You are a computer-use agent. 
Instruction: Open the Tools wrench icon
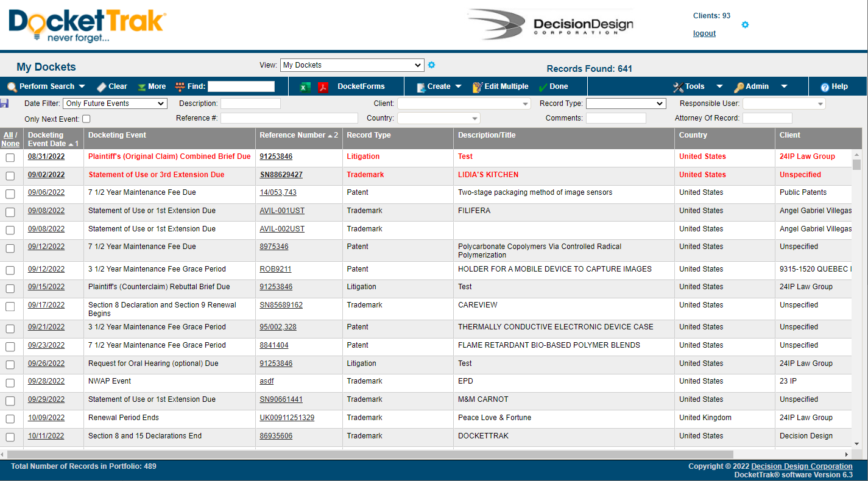point(679,86)
